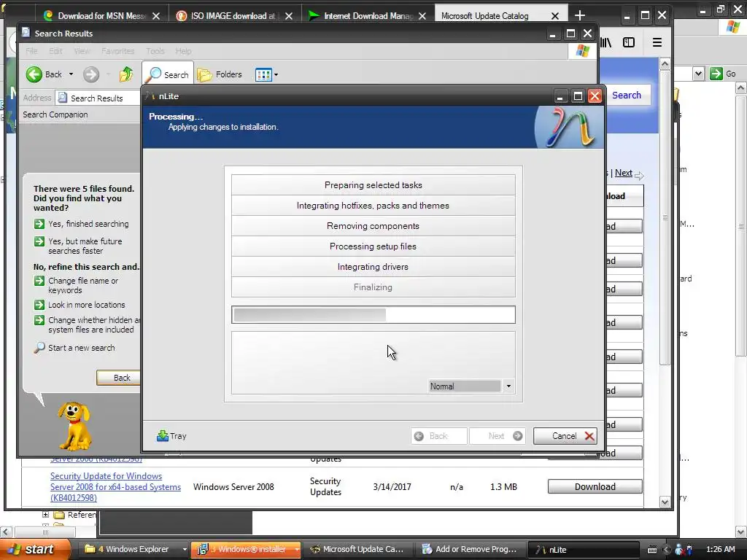Open Security Update KB4012598 x64 link

[x=115, y=486]
